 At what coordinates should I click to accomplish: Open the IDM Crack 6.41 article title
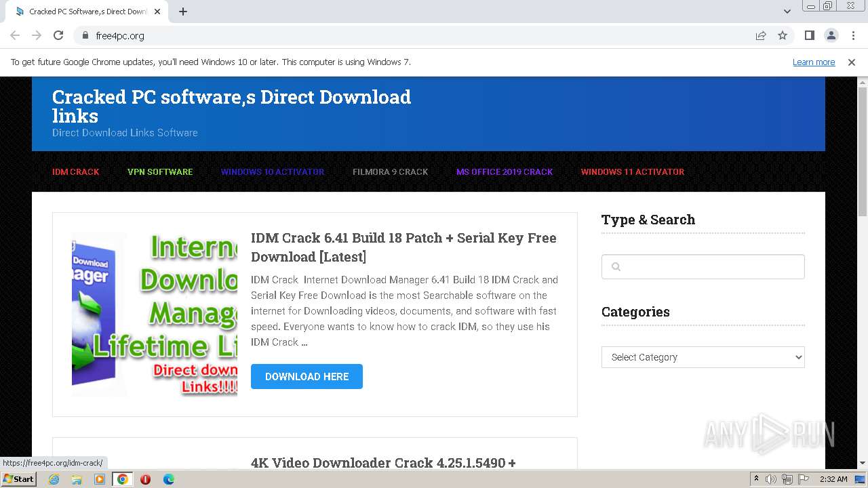pos(403,247)
